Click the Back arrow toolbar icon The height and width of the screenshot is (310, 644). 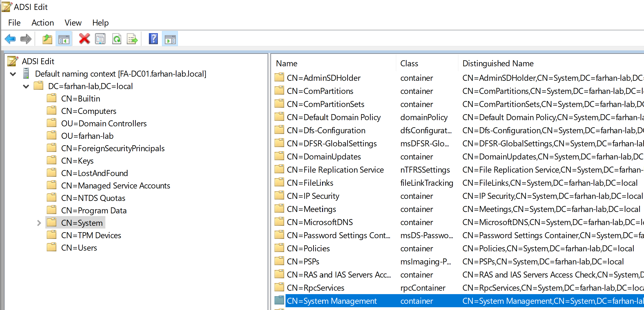point(10,39)
